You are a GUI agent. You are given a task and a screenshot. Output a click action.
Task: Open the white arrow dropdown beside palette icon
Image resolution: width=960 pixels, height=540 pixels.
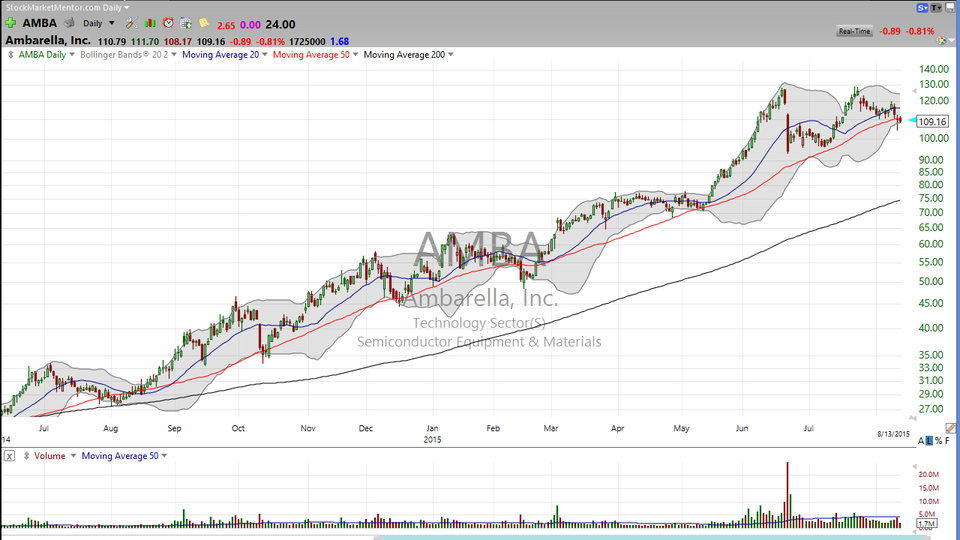pos(951,41)
